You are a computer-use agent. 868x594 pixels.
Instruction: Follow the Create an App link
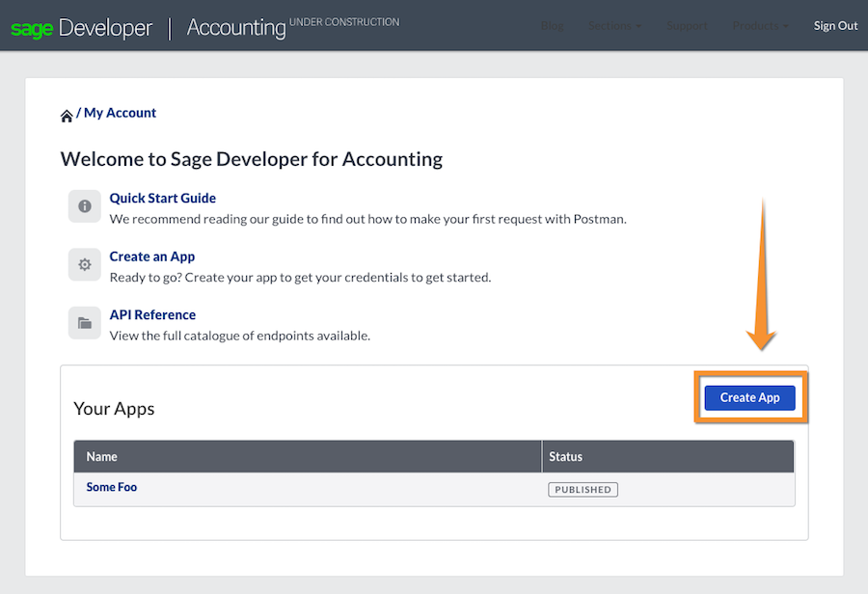pos(152,256)
